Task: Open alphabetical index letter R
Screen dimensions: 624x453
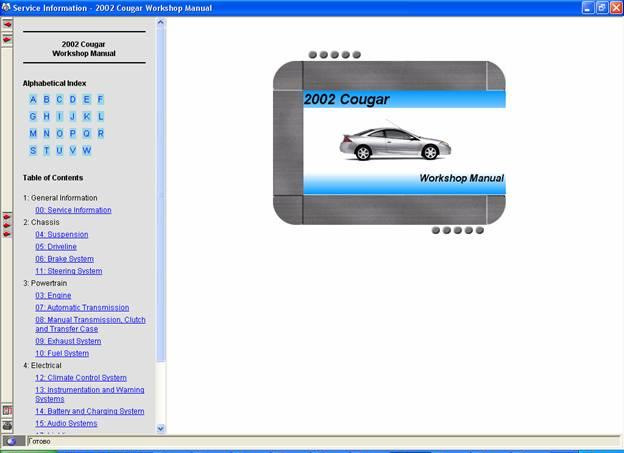Action: click(x=101, y=133)
